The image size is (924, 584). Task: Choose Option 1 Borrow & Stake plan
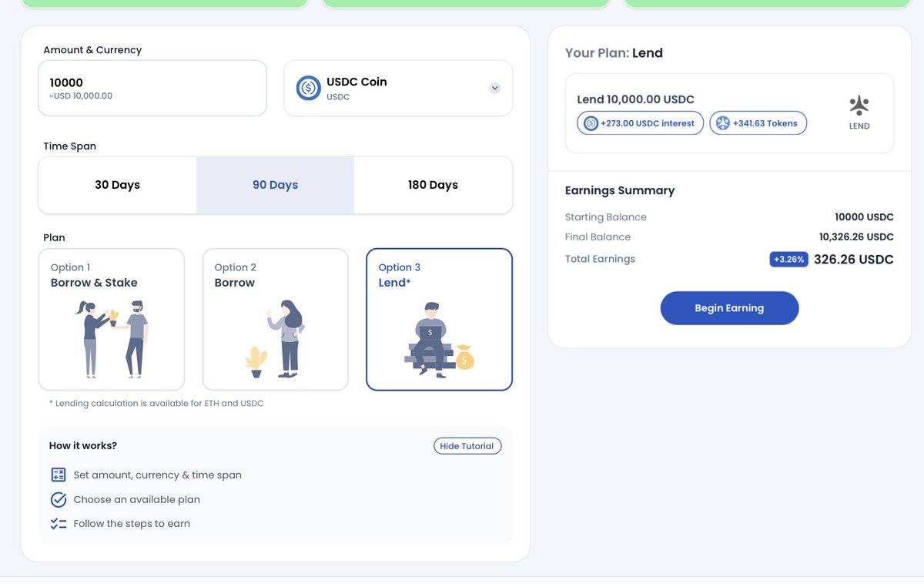[x=112, y=320]
